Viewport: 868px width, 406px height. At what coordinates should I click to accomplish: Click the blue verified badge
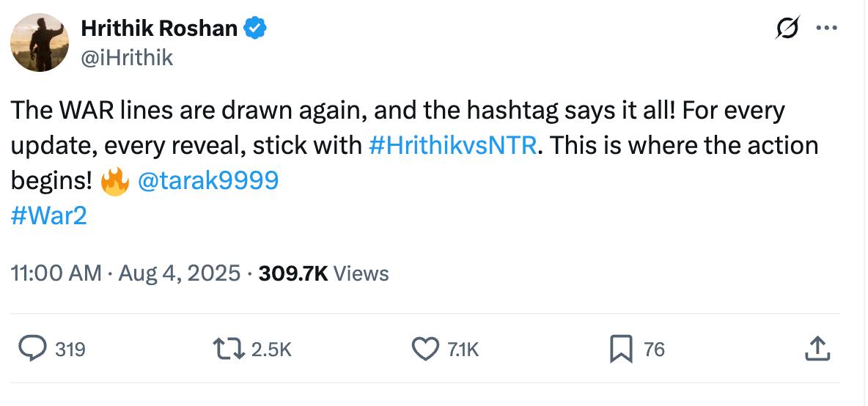255,28
